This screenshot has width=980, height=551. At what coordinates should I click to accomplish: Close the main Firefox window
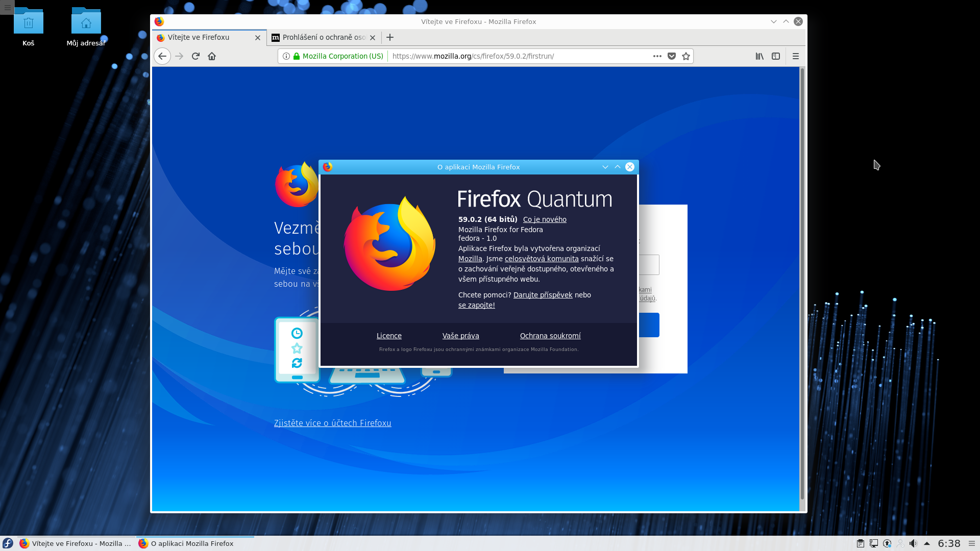click(798, 21)
